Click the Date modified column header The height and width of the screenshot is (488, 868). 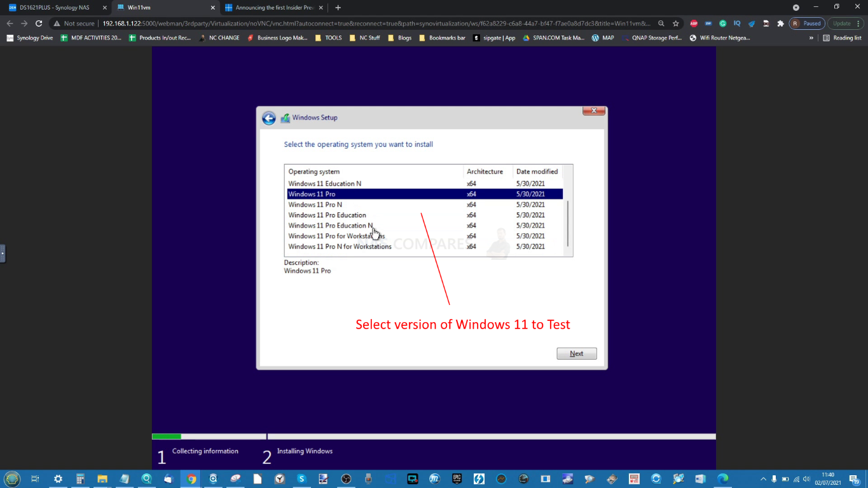538,172
